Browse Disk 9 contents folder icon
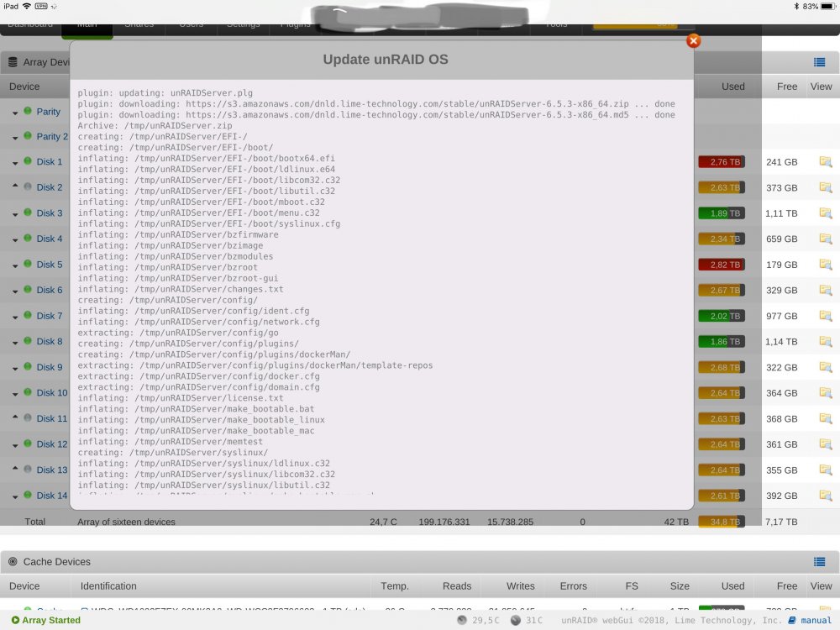The height and width of the screenshot is (630, 840). 826,368
